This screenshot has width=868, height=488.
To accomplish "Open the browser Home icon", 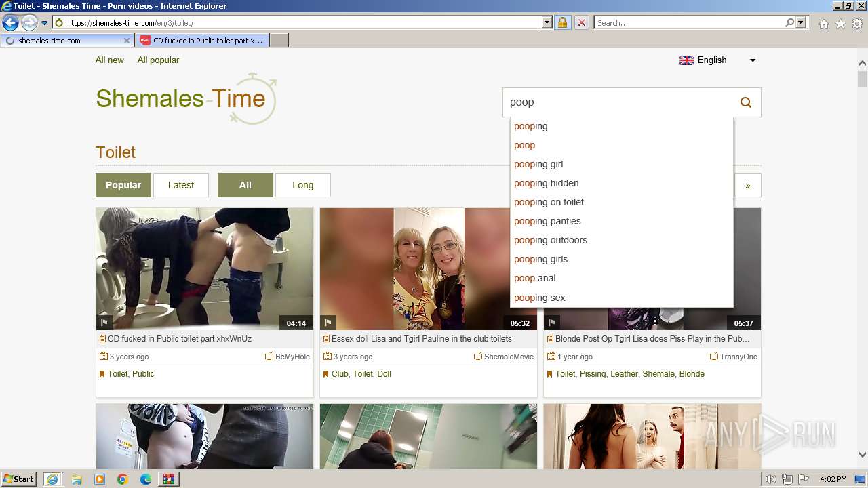I will point(823,24).
